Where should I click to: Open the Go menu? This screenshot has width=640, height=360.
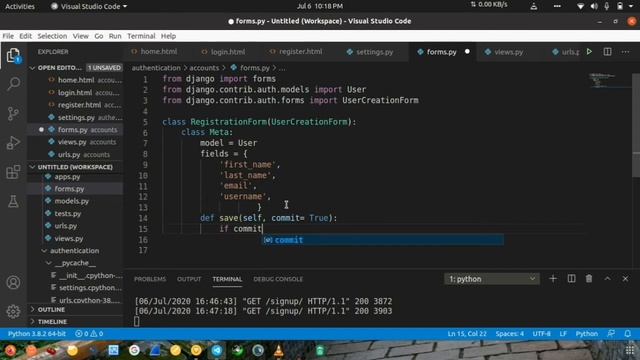(x=99, y=36)
